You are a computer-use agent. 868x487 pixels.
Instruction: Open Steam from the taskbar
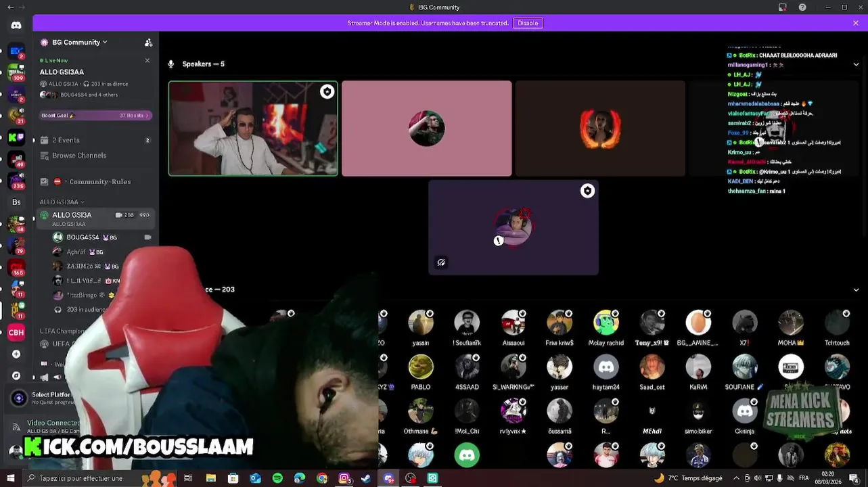click(366, 478)
